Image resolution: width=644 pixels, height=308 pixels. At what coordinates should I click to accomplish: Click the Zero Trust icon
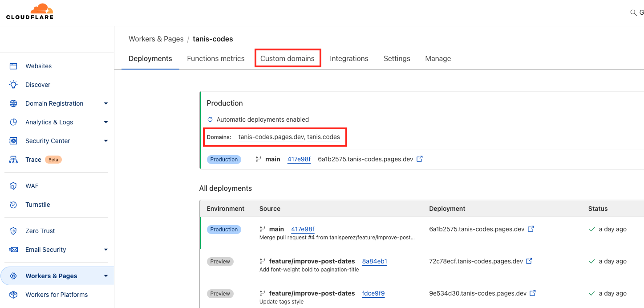pos(13,231)
